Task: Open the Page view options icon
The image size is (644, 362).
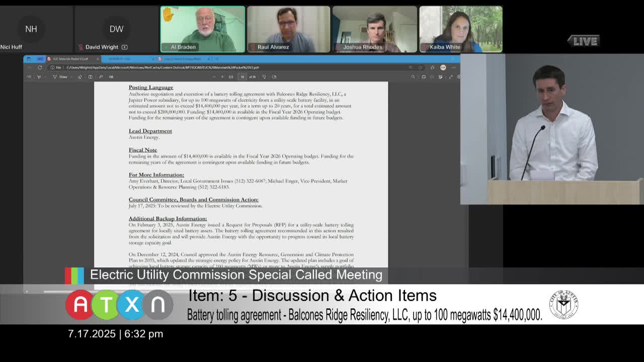Action: (x=274, y=77)
